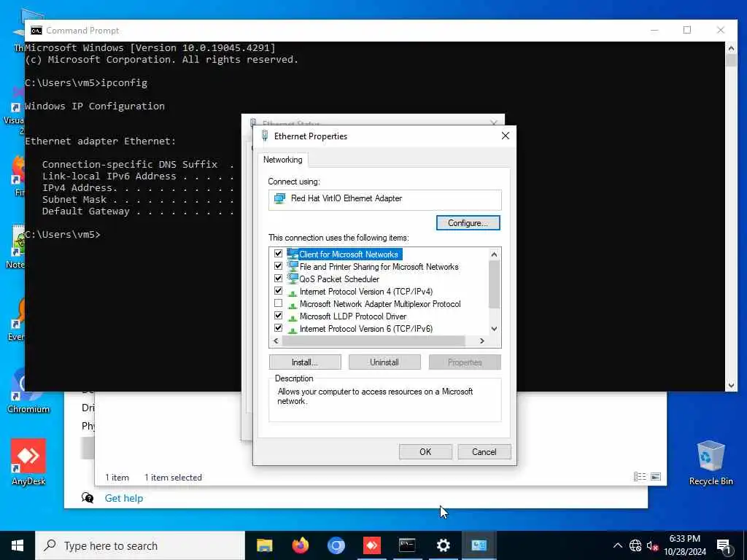Click the network globe tray icon
Screen dimensions: 747x560
[x=635, y=545]
